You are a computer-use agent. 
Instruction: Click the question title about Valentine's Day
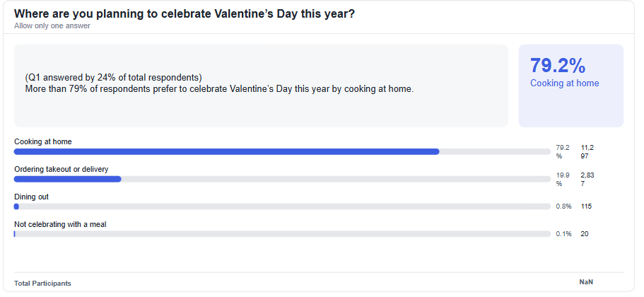pyautogui.click(x=184, y=14)
